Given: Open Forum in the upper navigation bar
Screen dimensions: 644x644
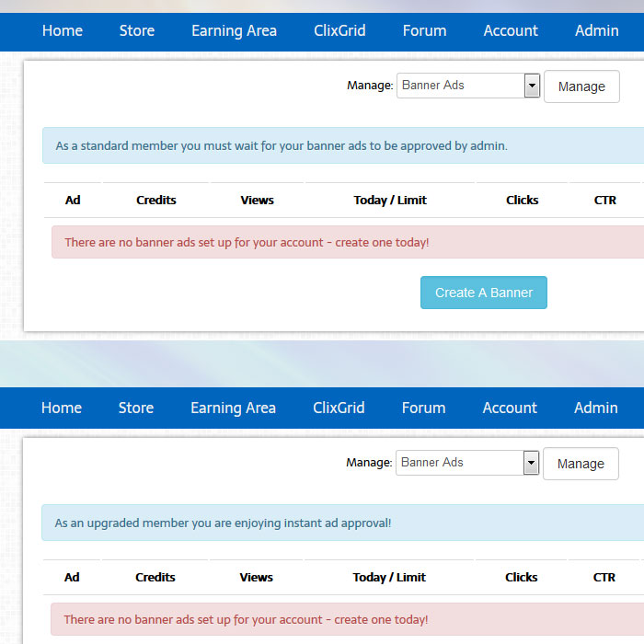Looking at the screenshot, I should (424, 30).
